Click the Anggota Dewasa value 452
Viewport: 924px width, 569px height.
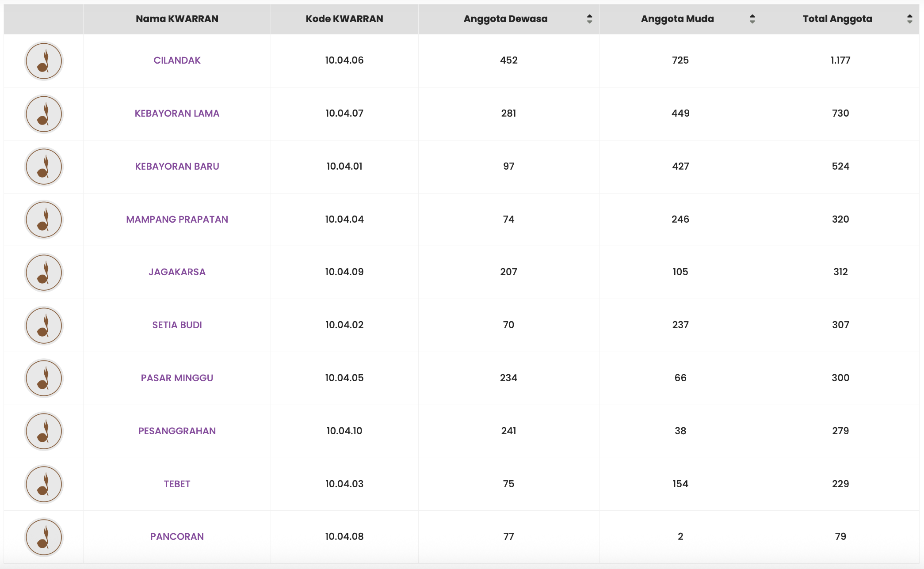(x=508, y=61)
